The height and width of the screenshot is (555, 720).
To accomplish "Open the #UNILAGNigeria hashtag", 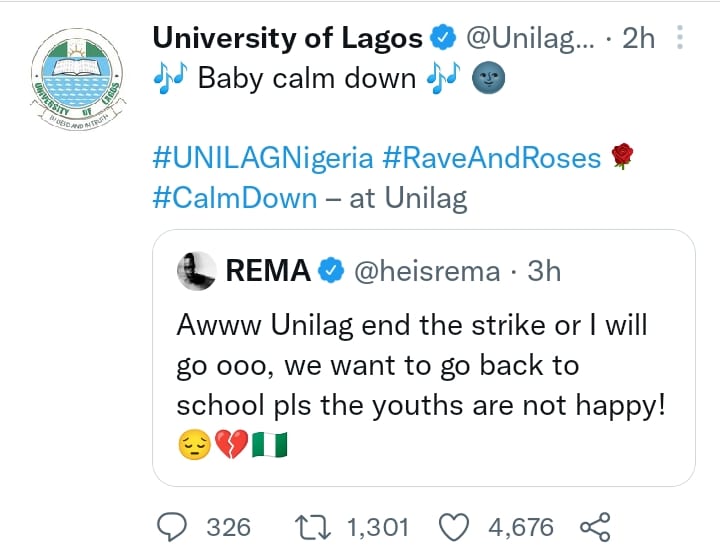I will [262, 158].
